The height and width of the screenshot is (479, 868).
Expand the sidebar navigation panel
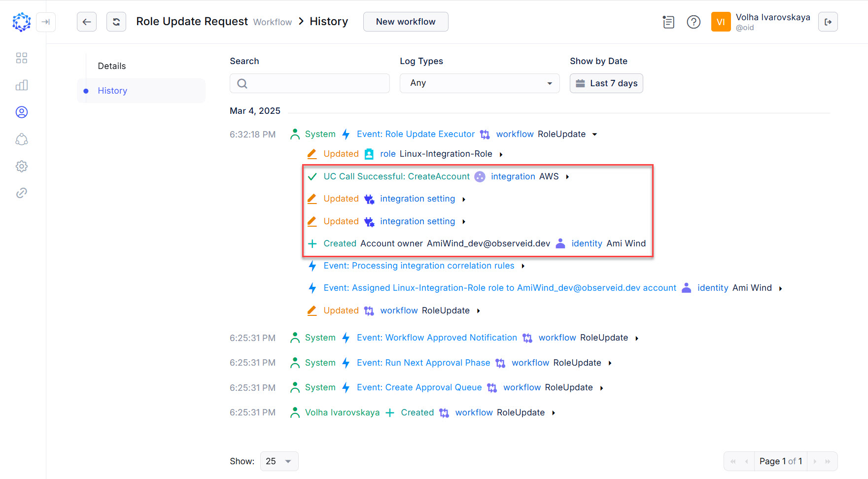pos(46,22)
